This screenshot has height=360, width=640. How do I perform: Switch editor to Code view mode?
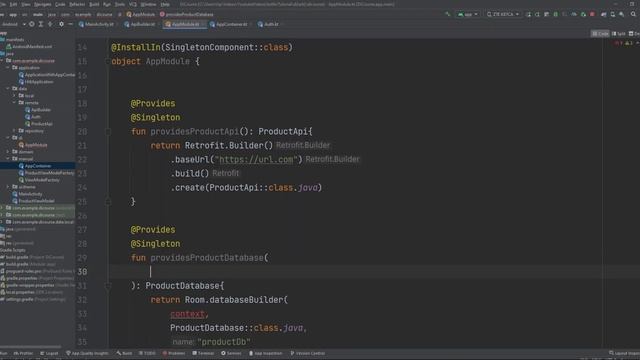[600, 33]
